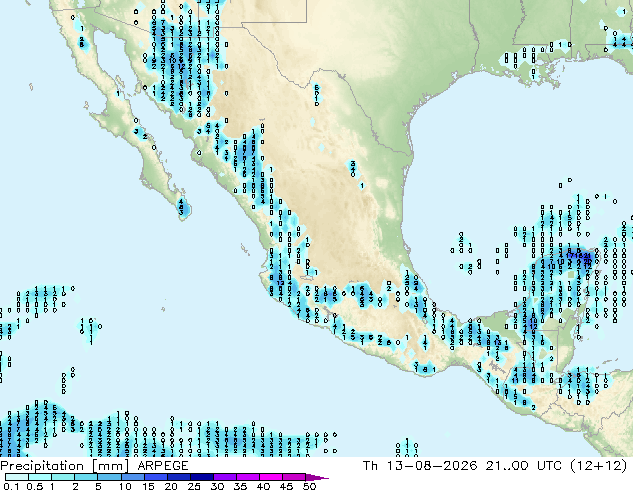Click the "(12+12)" forecast offset text
634x490 pixels.
pyautogui.click(x=598, y=466)
